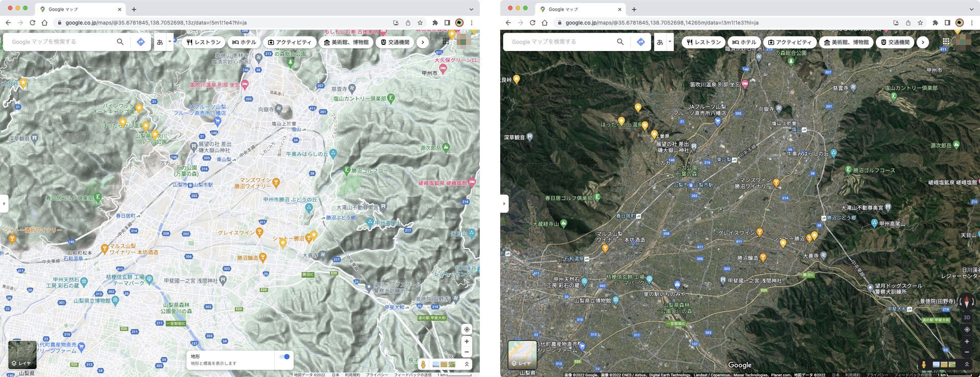This screenshot has width=980, height=377.
Task: Select ホテル chip in left window
Action: (244, 42)
